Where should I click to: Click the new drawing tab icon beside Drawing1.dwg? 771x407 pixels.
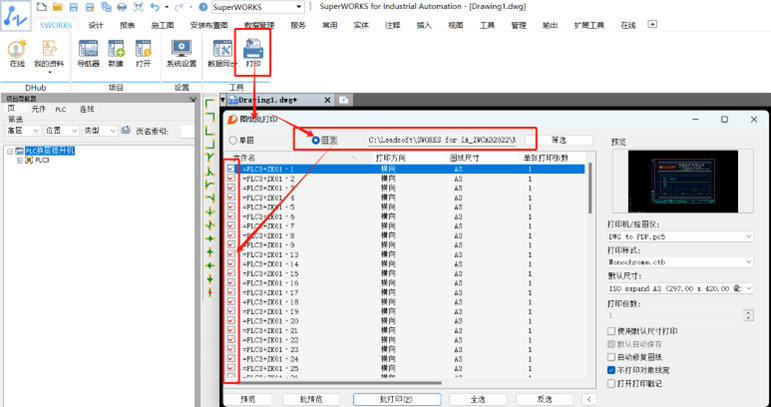click(x=344, y=100)
